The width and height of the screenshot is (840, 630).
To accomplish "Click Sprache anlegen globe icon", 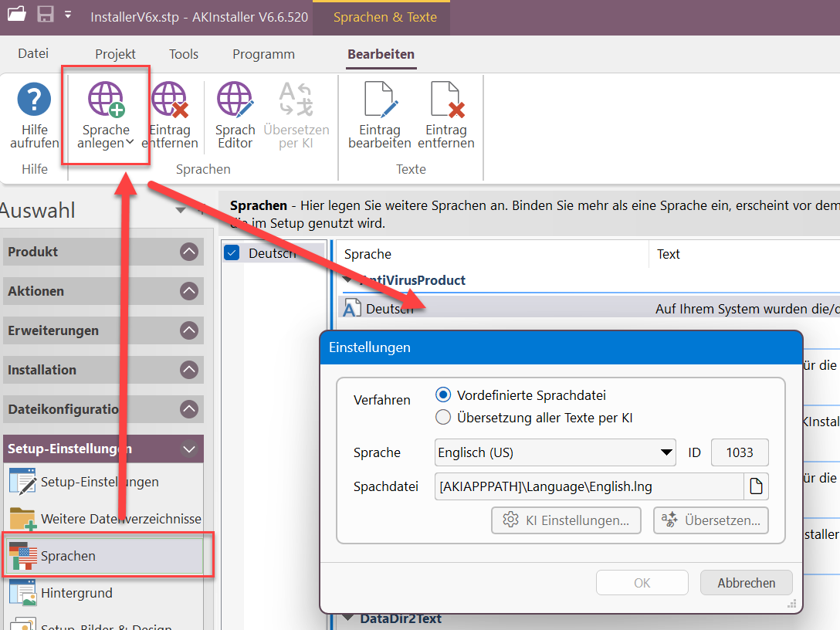I will (106, 99).
